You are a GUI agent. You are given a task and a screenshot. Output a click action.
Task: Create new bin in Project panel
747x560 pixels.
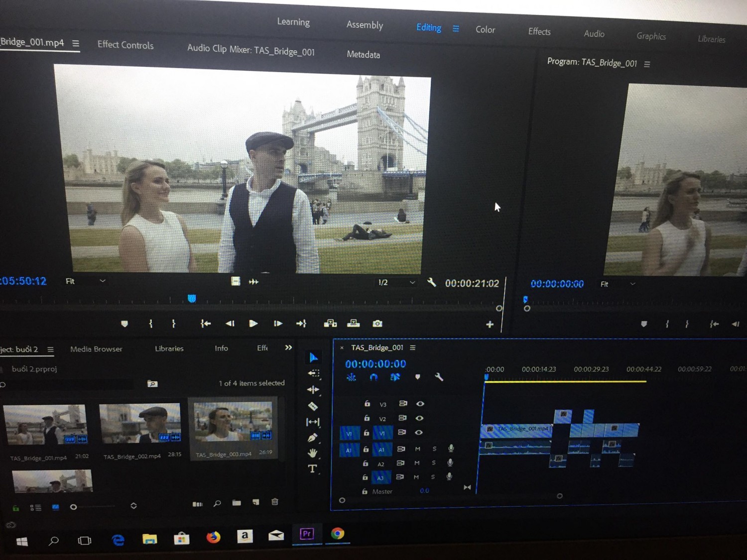[237, 503]
